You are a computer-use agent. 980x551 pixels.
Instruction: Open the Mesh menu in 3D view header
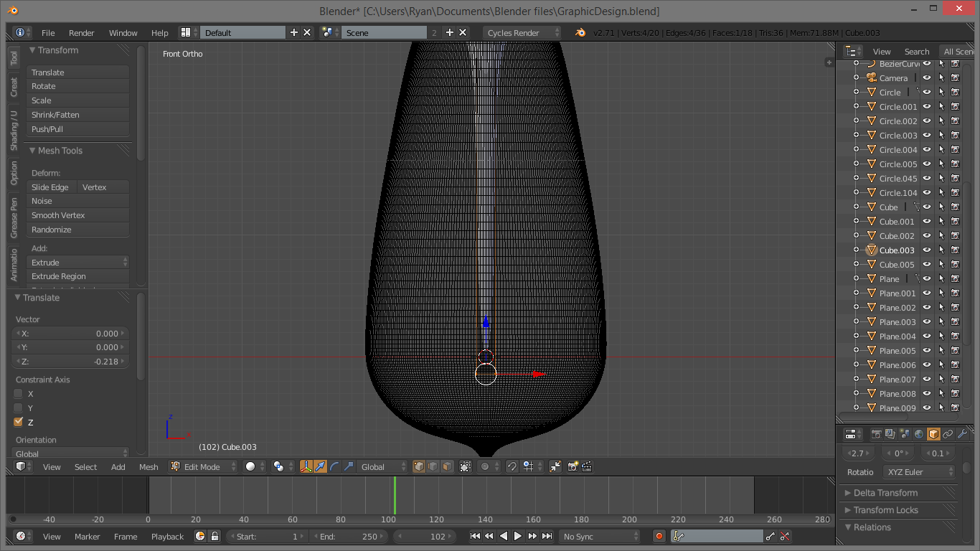point(149,466)
